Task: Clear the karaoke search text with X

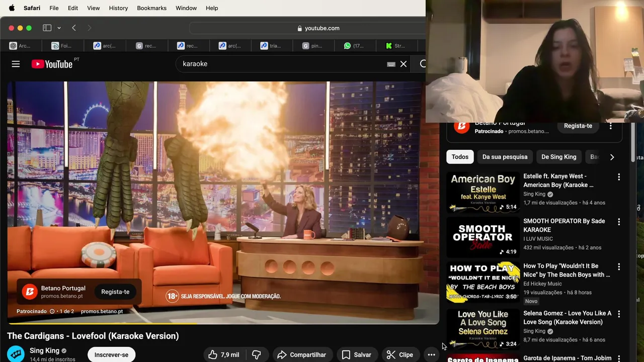Action: pos(404,64)
